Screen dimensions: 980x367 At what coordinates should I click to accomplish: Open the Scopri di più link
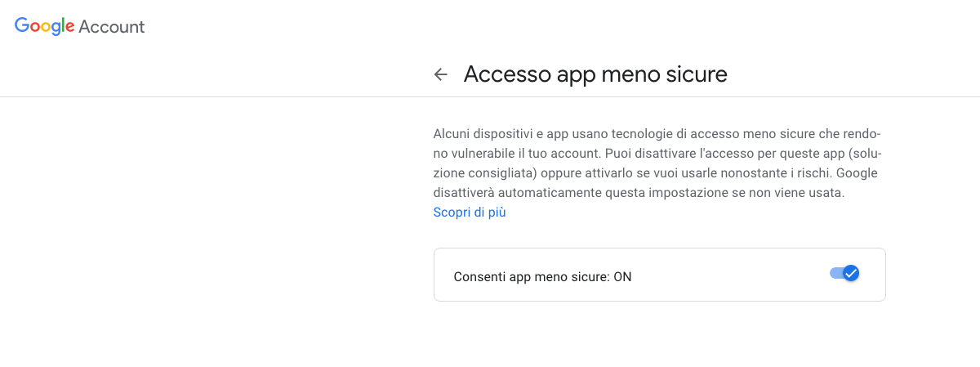pyautogui.click(x=470, y=213)
